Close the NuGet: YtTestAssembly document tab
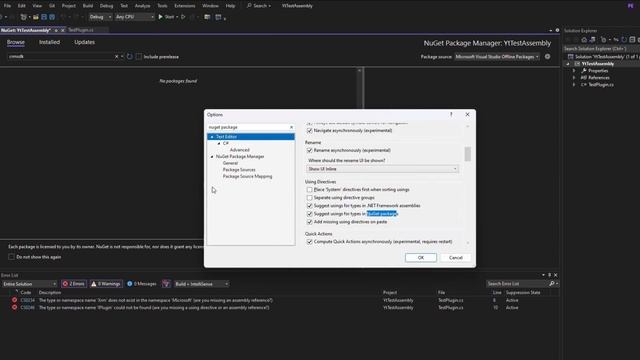Viewport: 640px width, 360px height. (x=62, y=30)
